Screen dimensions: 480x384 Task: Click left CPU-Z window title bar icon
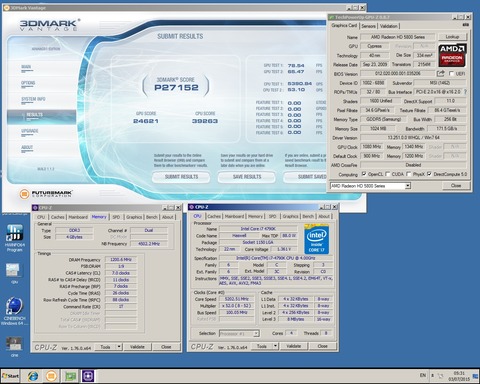(x=35, y=208)
